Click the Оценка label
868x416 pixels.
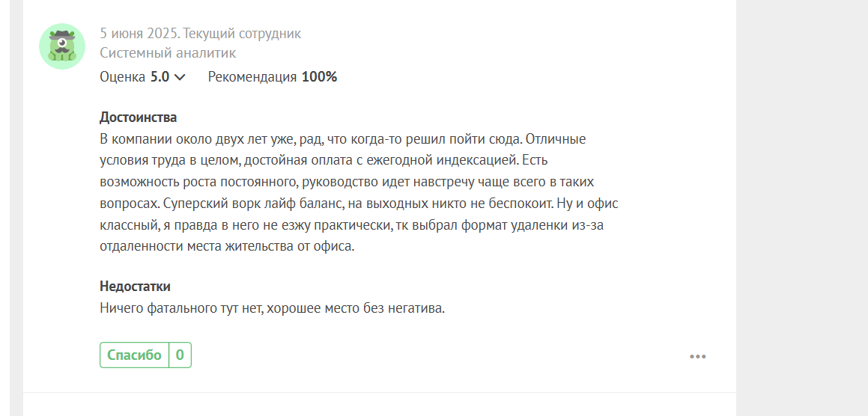(x=123, y=77)
